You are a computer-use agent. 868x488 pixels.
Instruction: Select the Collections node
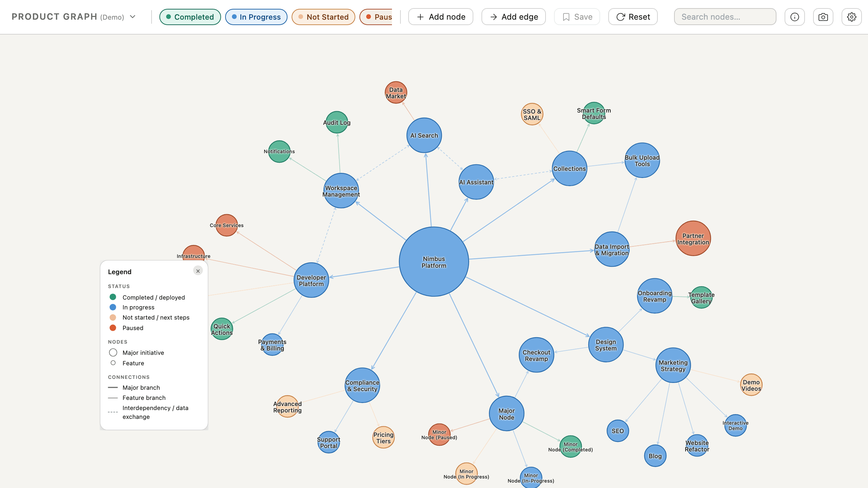tap(570, 168)
